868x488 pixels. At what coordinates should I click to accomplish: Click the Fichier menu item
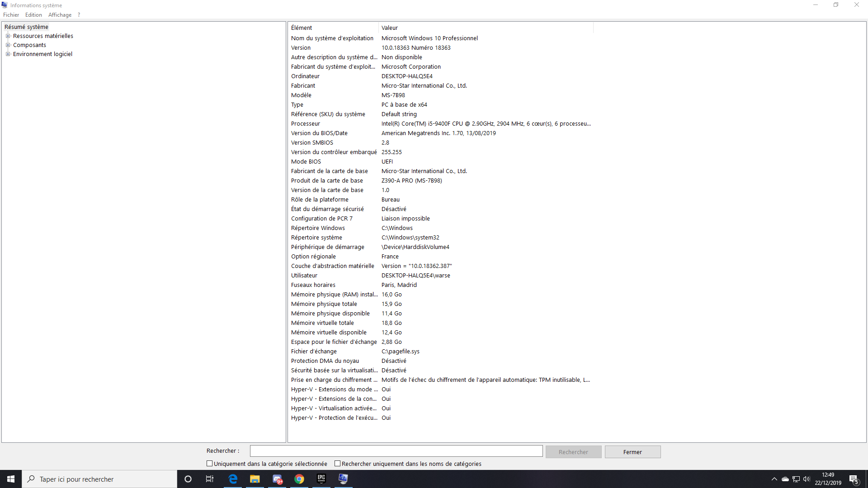coord(11,14)
